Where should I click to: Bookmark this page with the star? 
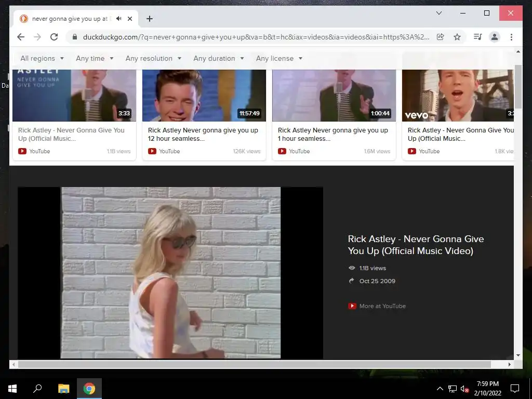pyautogui.click(x=457, y=37)
